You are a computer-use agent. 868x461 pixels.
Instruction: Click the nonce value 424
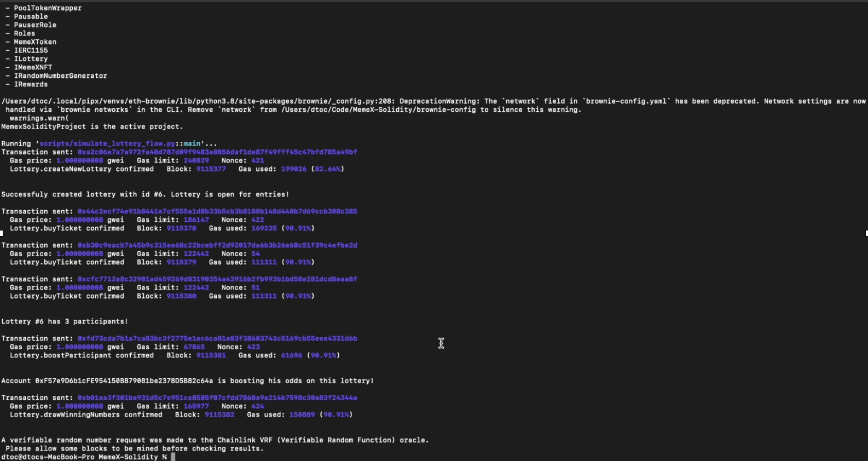point(258,406)
